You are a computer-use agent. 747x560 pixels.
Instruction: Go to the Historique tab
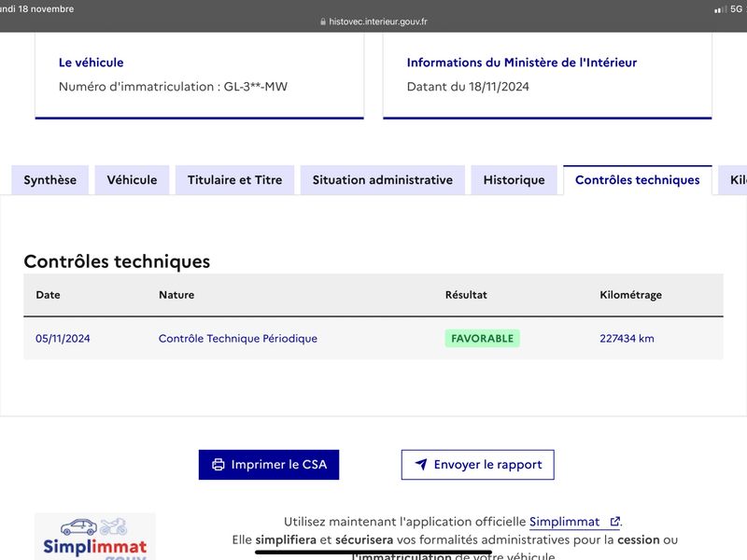click(x=514, y=180)
